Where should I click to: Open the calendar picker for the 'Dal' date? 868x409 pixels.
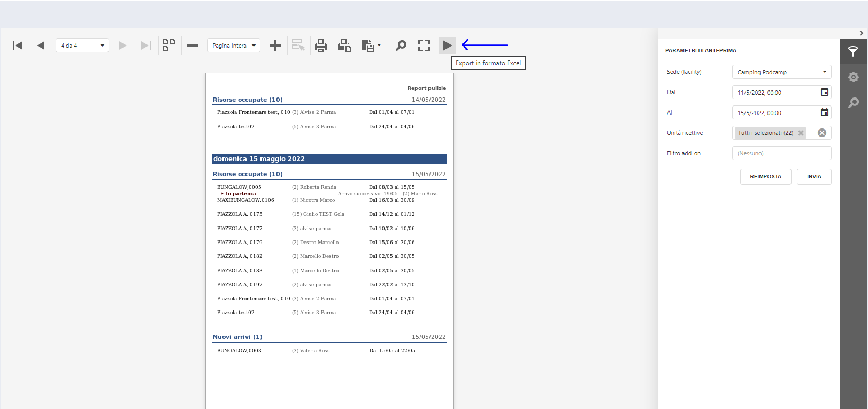point(825,92)
